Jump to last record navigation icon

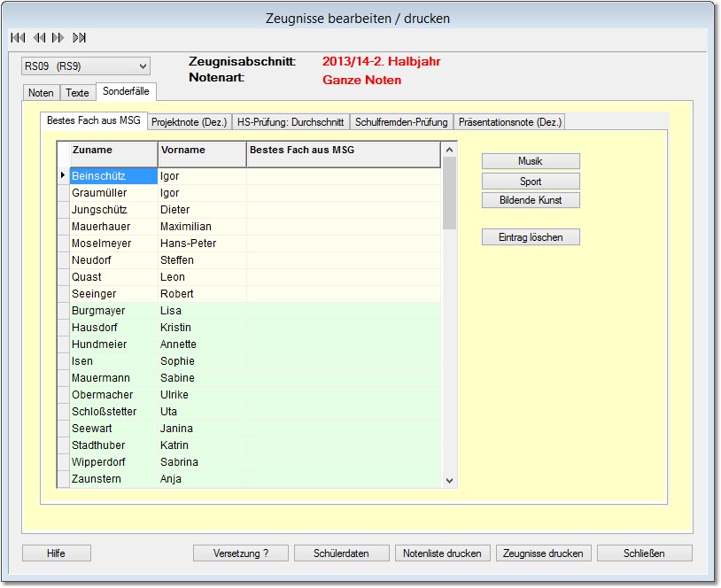tap(80, 37)
